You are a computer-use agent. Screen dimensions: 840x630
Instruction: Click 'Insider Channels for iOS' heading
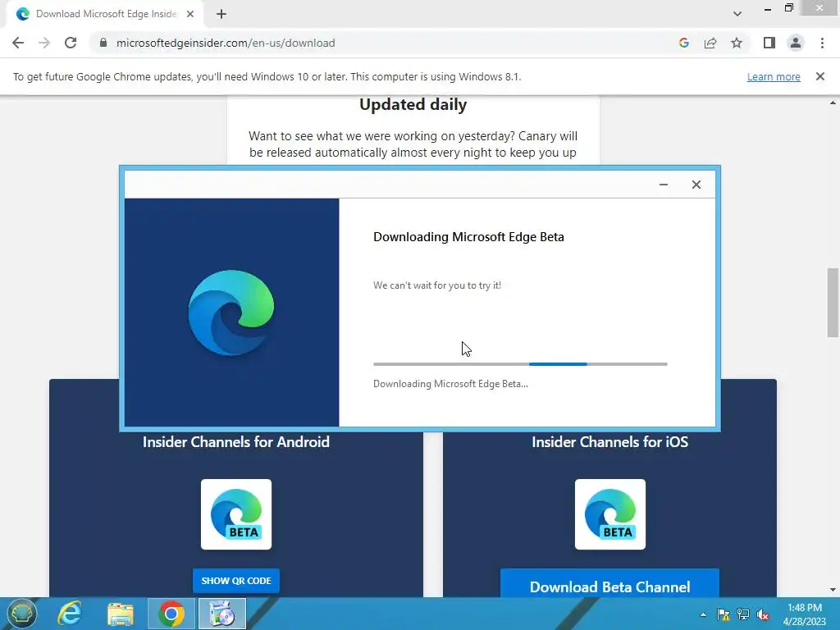point(610,442)
